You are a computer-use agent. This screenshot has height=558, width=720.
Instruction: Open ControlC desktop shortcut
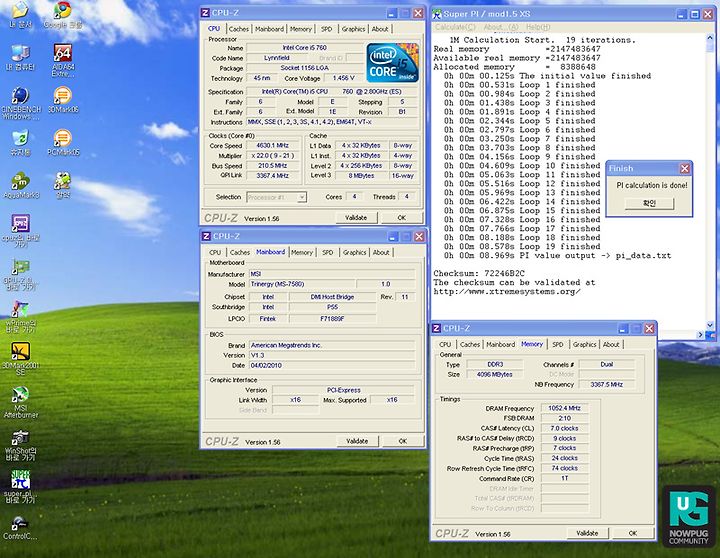click(21, 527)
